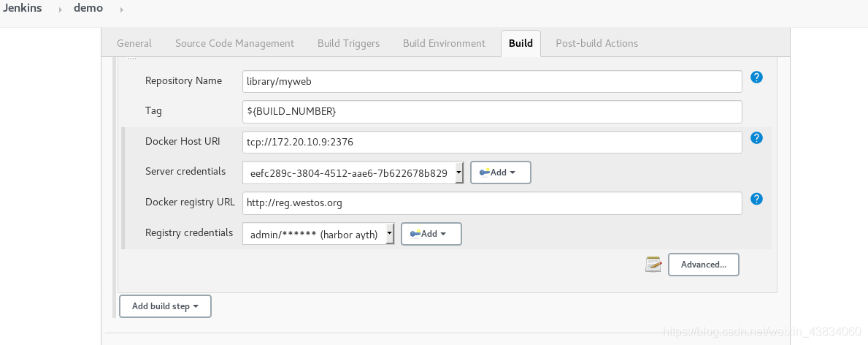Switch to Source Code Management tab
Screen dimensions: 868x345
tap(235, 43)
